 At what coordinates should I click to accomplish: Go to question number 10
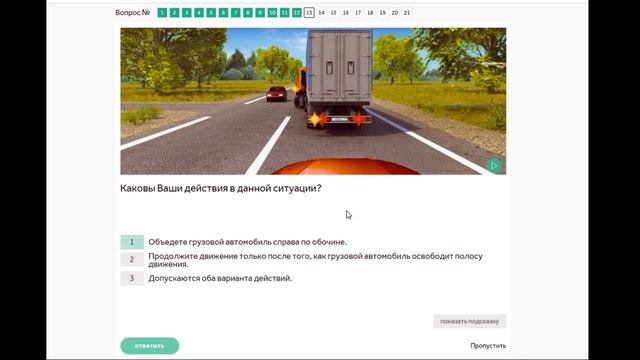click(x=272, y=13)
